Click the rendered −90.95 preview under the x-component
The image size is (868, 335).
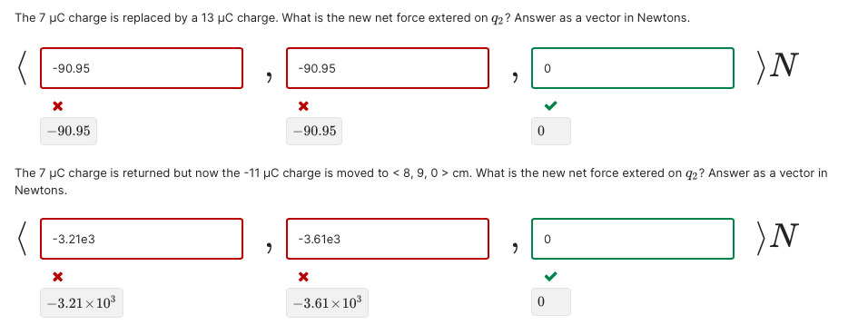click(x=69, y=132)
